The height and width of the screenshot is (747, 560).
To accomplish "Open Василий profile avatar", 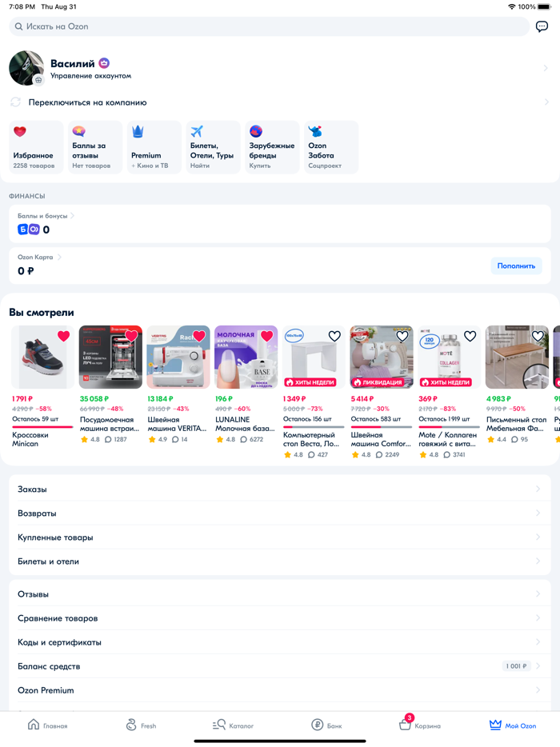I will (x=26, y=68).
